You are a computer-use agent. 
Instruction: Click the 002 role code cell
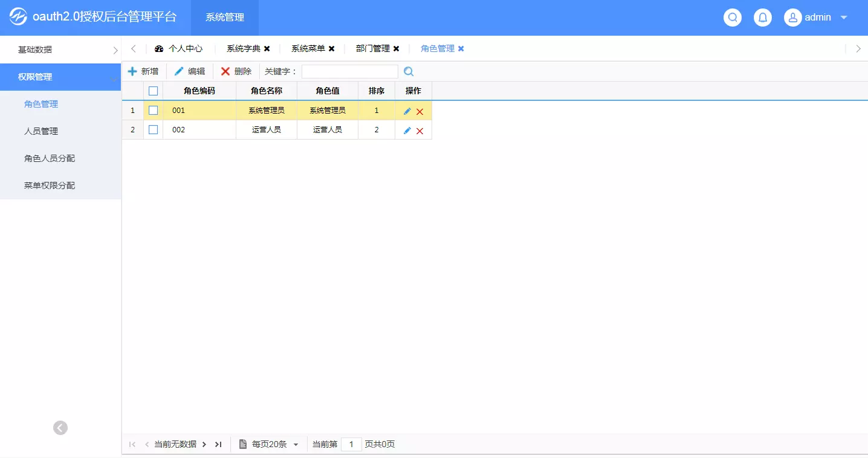199,130
